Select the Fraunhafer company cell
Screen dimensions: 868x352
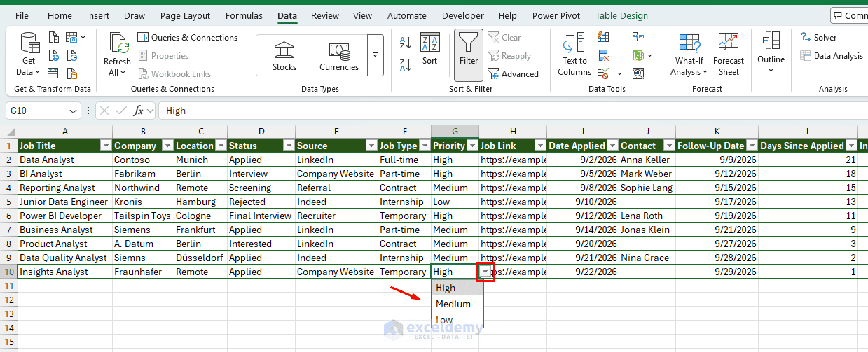(144, 272)
